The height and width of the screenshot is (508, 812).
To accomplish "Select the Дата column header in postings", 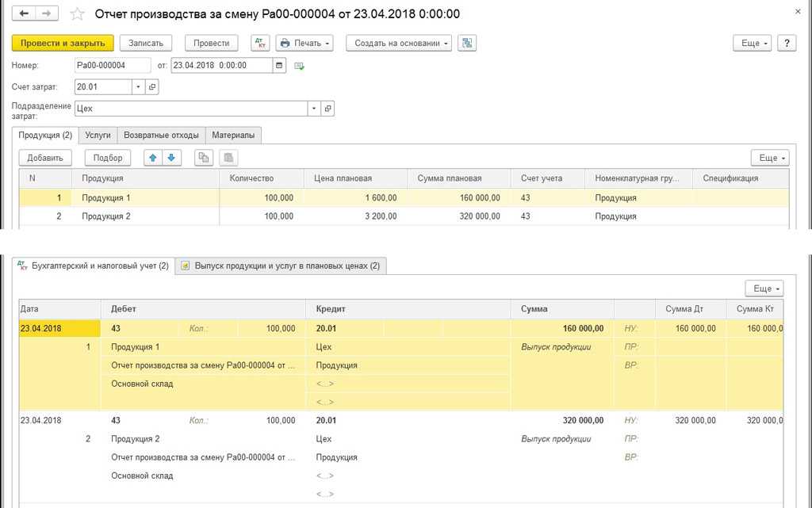I will point(60,309).
